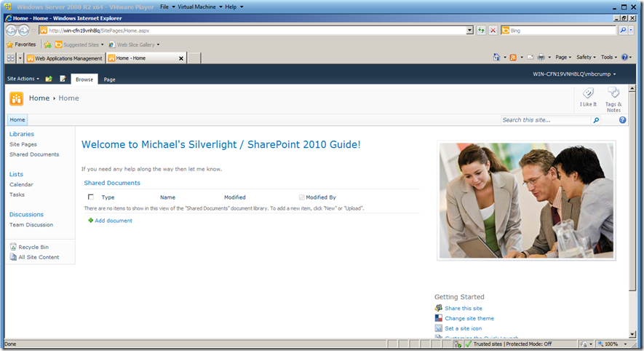
Task: Open Favorites star button
Action: [x=21, y=44]
